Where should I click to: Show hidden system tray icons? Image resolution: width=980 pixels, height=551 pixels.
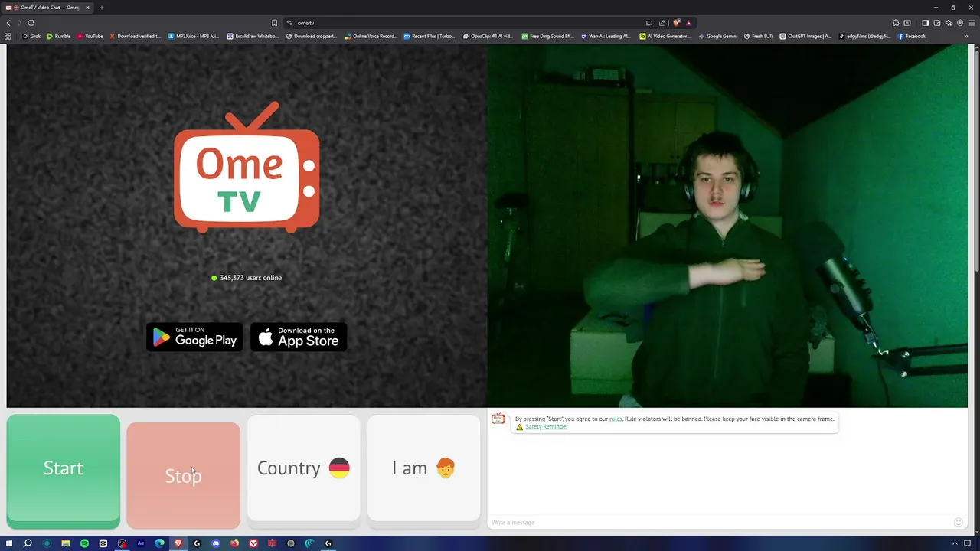tap(955, 543)
